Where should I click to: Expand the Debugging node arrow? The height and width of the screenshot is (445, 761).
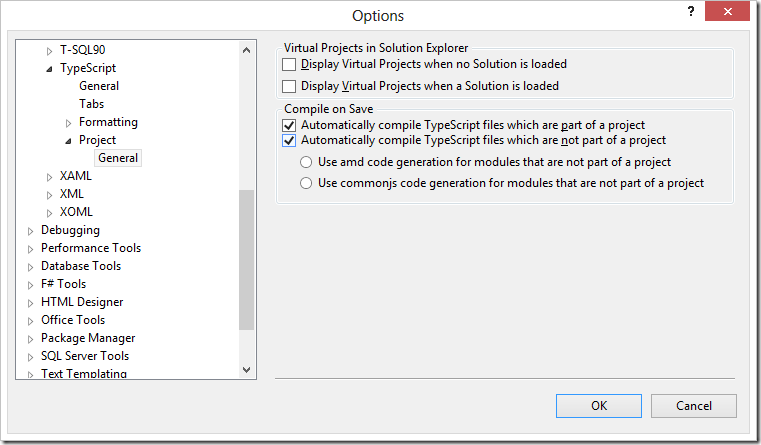[31, 231]
